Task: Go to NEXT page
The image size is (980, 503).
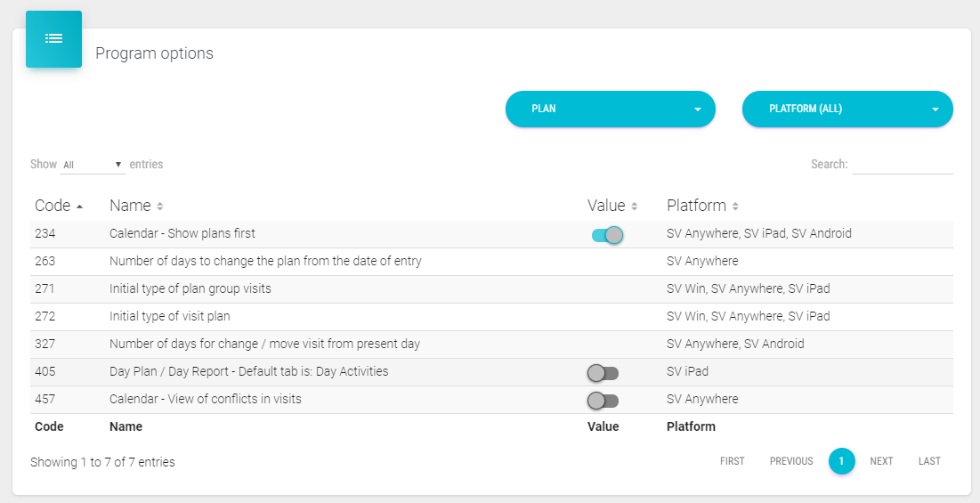Action: (881, 461)
